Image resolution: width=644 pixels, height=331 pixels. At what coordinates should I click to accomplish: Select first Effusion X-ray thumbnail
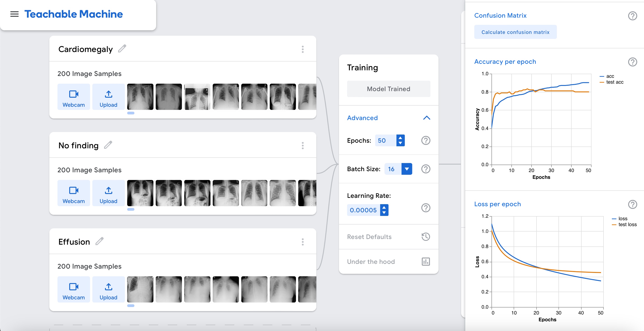[x=140, y=289]
